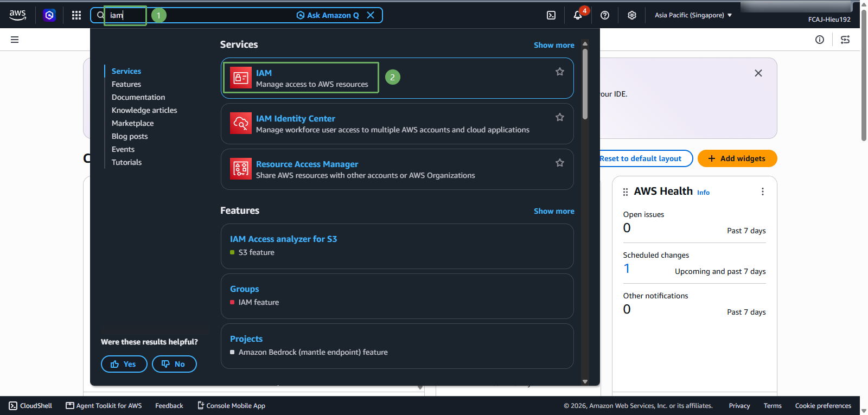The height and width of the screenshot is (415, 868).
Task: Click Show more next to Services
Action: point(554,45)
